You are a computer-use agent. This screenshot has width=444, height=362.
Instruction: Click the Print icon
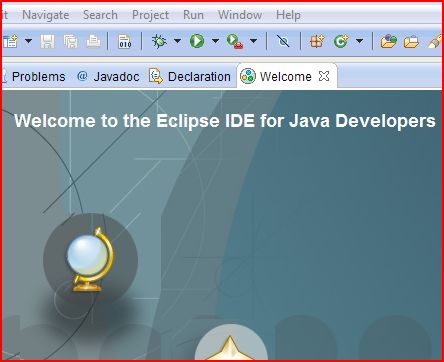[x=94, y=41]
